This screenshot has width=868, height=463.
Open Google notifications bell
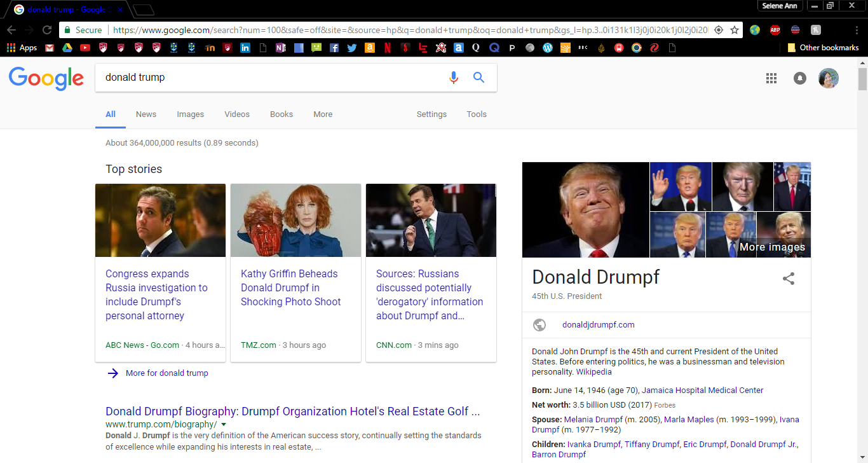click(800, 78)
